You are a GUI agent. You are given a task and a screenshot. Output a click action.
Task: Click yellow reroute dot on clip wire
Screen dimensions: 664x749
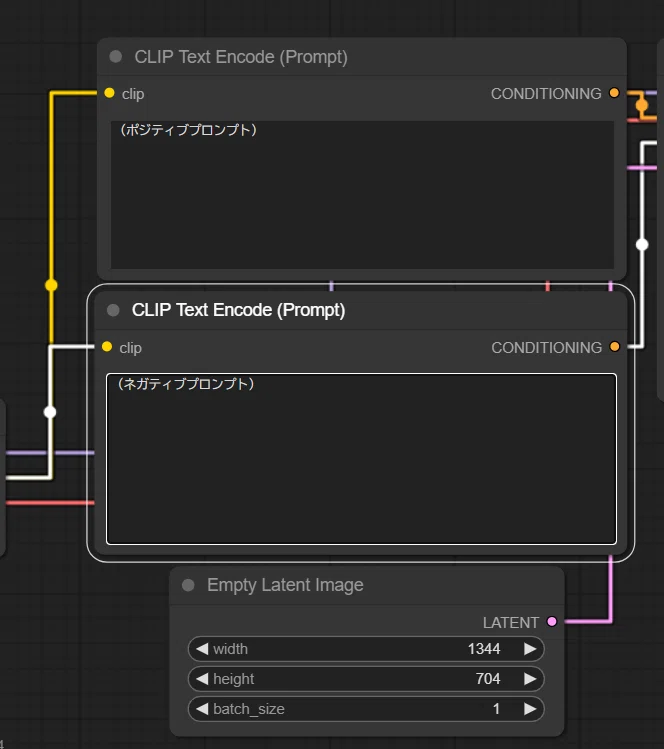pyautogui.click(x=51, y=285)
